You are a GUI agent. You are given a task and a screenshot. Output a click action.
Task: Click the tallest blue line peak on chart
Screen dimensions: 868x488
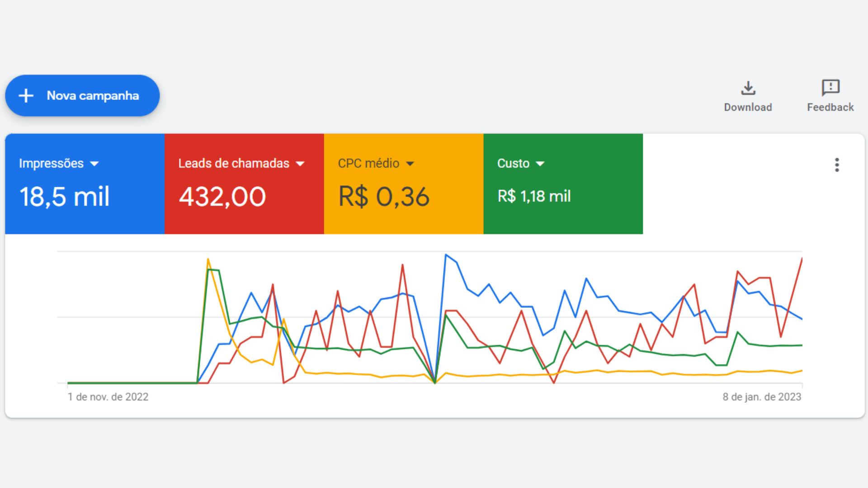(x=446, y=255)
